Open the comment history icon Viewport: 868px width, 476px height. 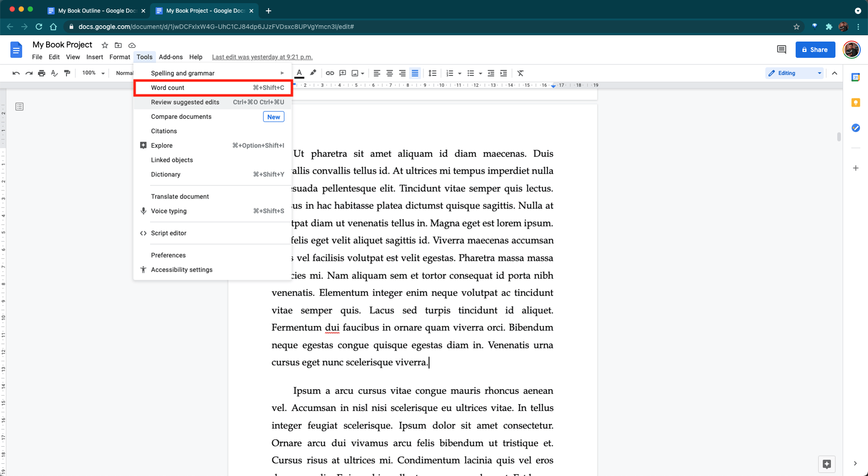click(781, 50)
